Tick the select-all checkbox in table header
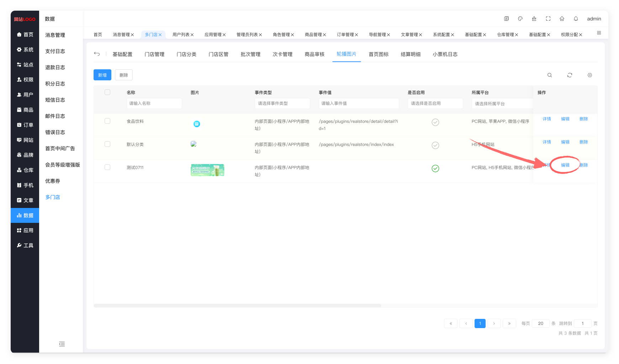619x364 pixels. coord(107,92)
